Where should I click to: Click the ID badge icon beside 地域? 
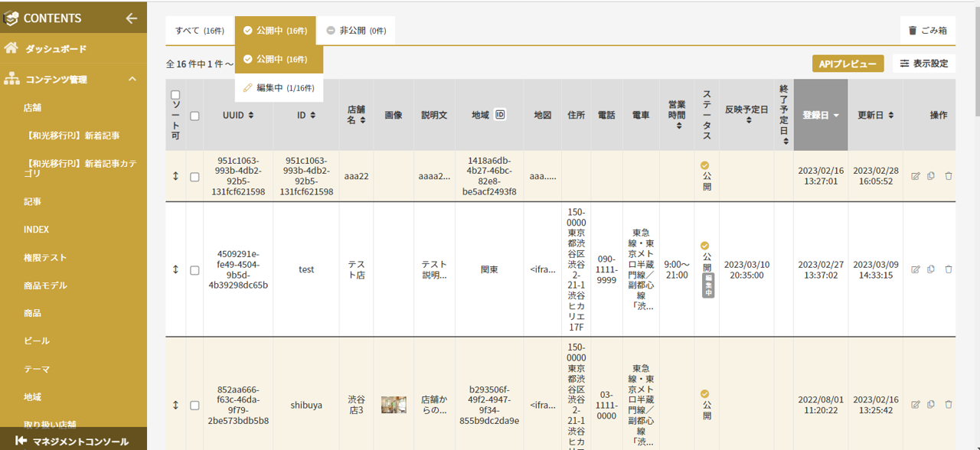[x=500, y=115]
